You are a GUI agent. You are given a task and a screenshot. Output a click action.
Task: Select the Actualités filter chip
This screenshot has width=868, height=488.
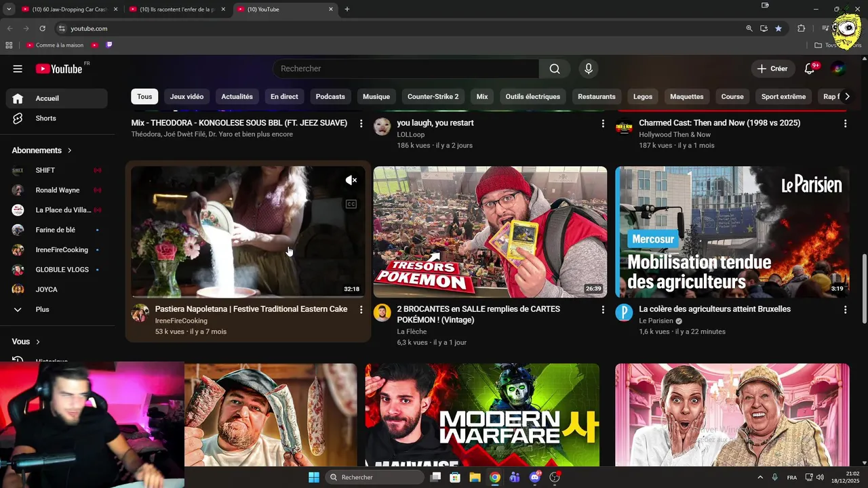pyautogui.click(x=237, y=96)
